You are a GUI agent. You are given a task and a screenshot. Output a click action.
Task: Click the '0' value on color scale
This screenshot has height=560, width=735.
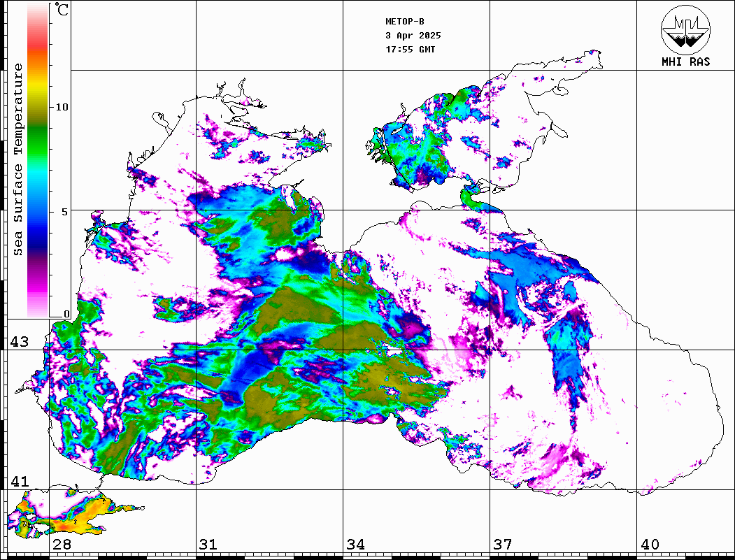tap(66, 314)
